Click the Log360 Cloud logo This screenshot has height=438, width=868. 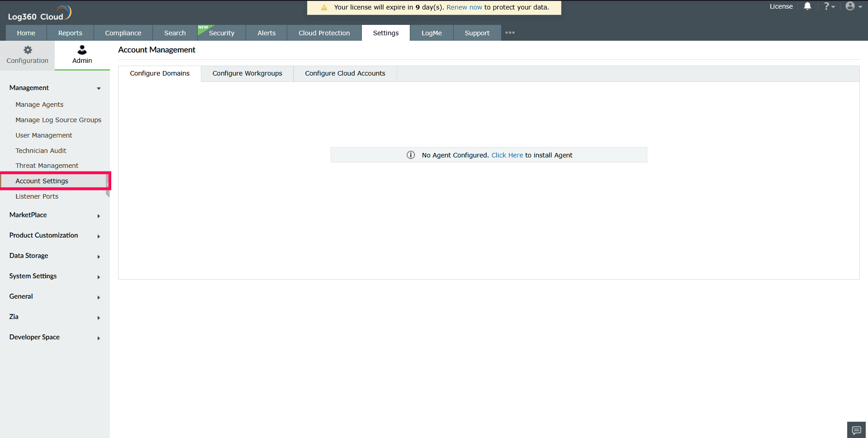pyautogui.click(x=40, y=13)
